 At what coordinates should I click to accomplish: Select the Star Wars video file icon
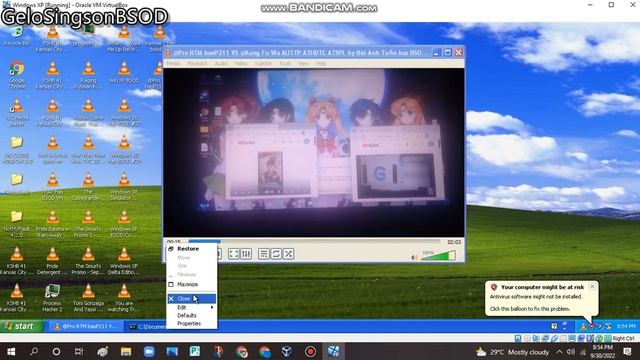point(88,149)
